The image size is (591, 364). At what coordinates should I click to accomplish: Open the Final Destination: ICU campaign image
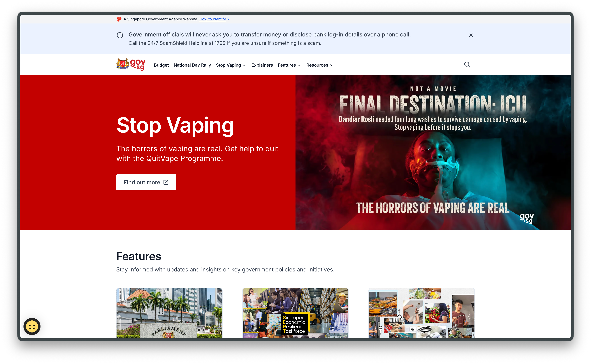[433, 152]
